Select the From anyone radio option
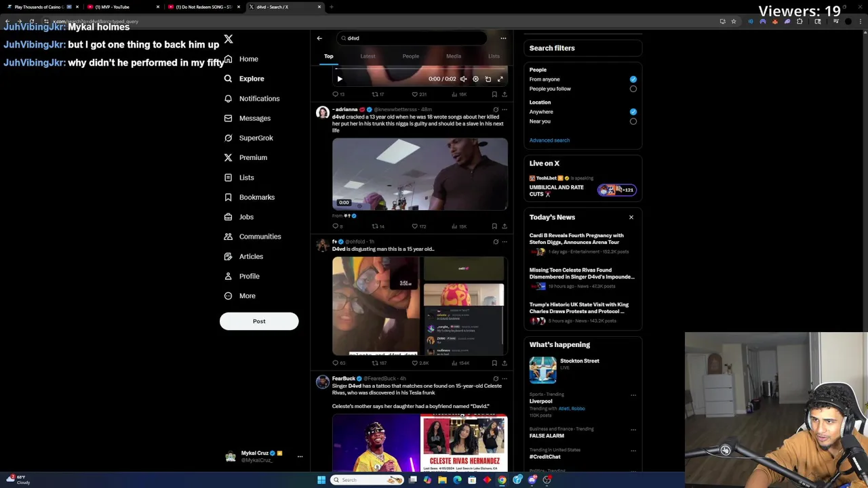 tap(633, 79)
